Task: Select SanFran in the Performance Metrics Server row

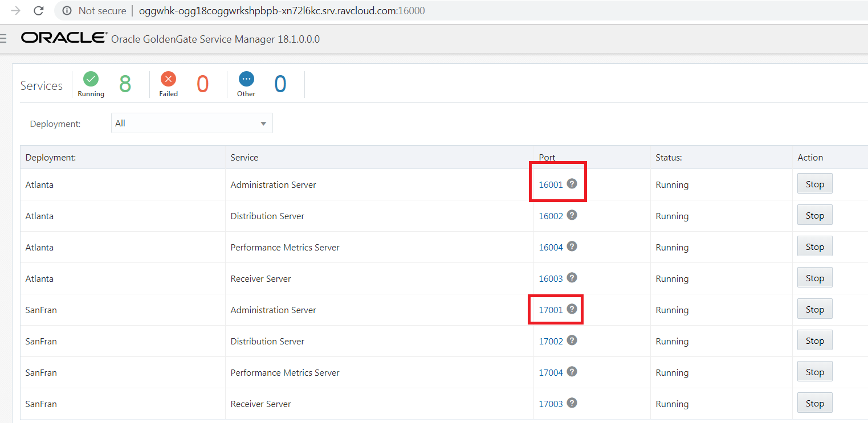Action: tap(41, 373)
